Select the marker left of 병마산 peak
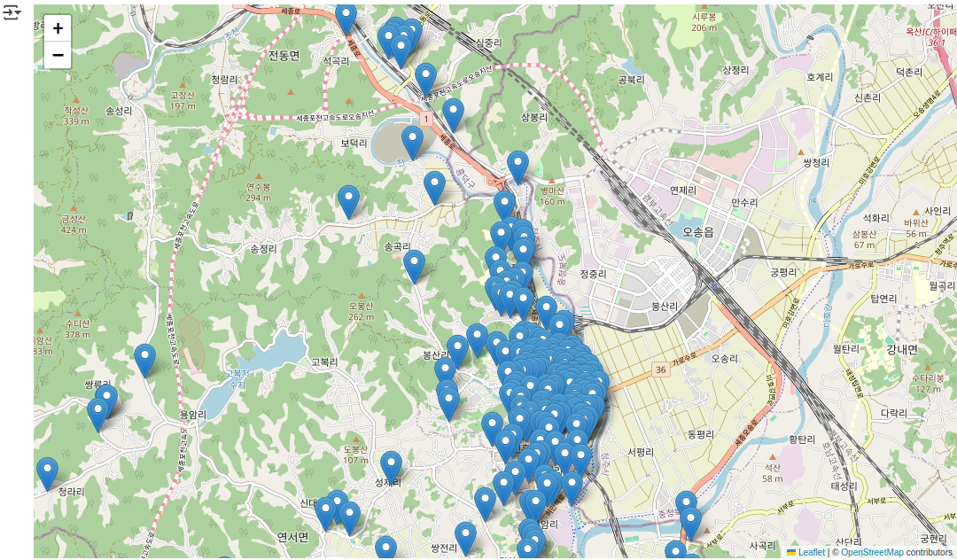 click(x=517, y=165)
